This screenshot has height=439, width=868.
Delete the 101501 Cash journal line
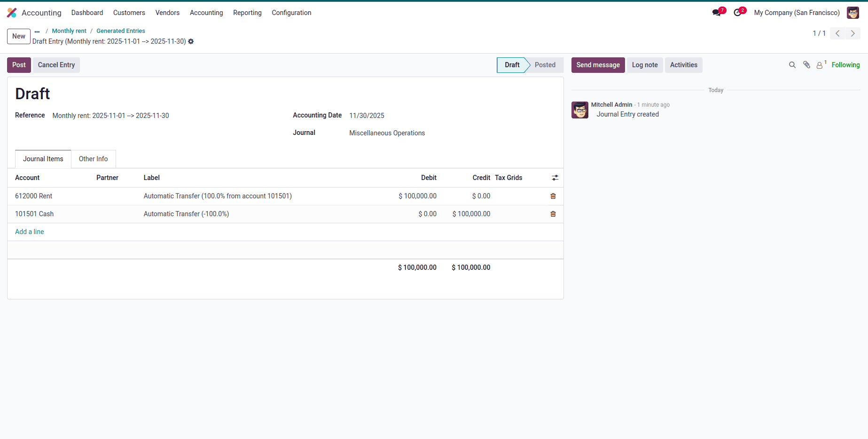tap(553, 214)
